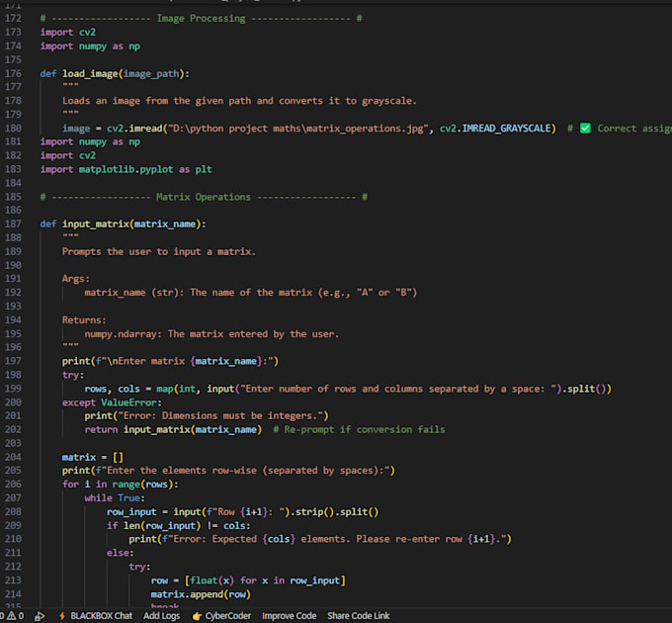Click 'import cv2' on line 173
The image size is (672, 623).
(x=68, y=33)
